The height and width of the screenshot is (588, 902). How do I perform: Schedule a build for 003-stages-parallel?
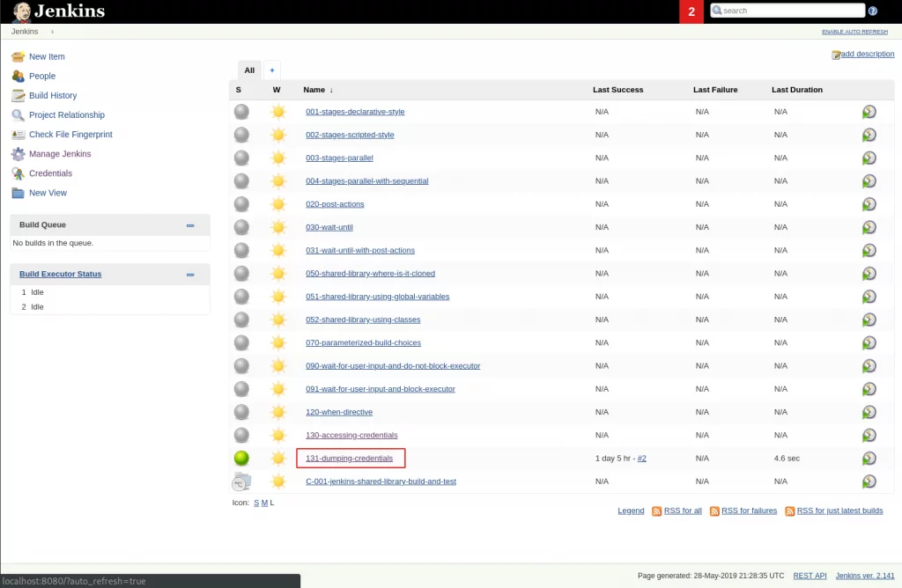[x=869, y=158]
